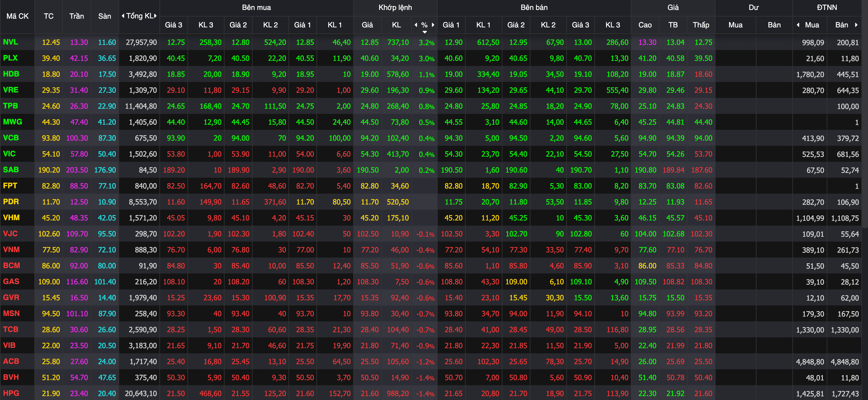Click the left arrow beside Tổng KL header

[x=123, y=16]
